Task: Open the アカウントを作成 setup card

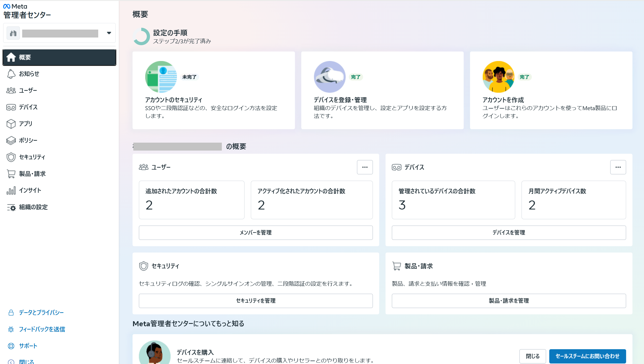Action: tap(551, 90)
